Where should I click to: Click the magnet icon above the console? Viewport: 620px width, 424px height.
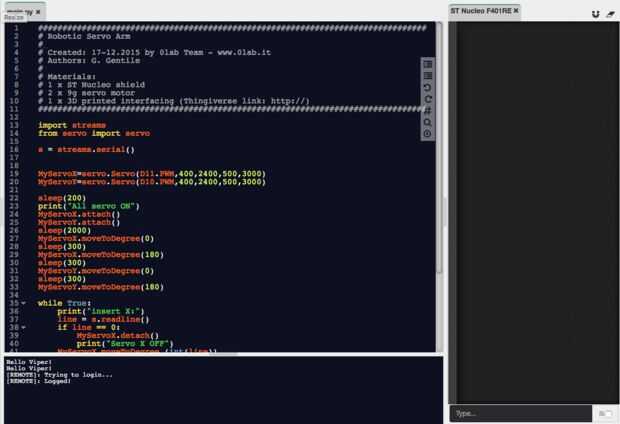coord(595,14)
